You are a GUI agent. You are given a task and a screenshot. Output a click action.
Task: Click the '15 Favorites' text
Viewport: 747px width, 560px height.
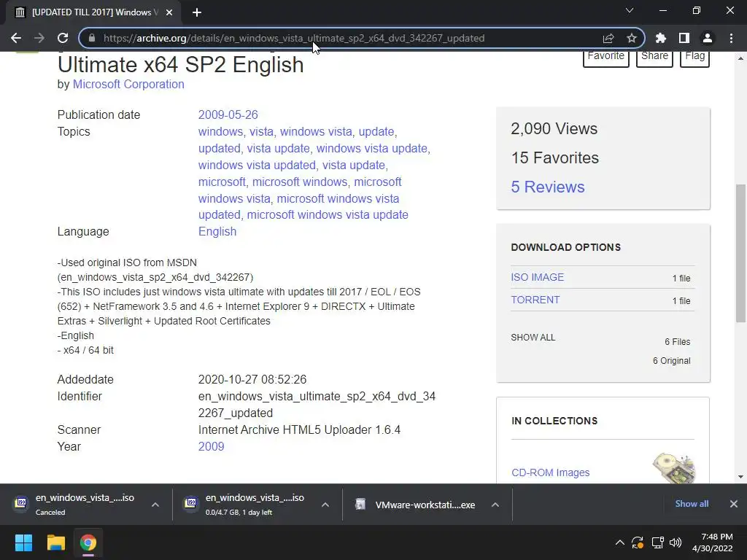click(x=555, y=158)
